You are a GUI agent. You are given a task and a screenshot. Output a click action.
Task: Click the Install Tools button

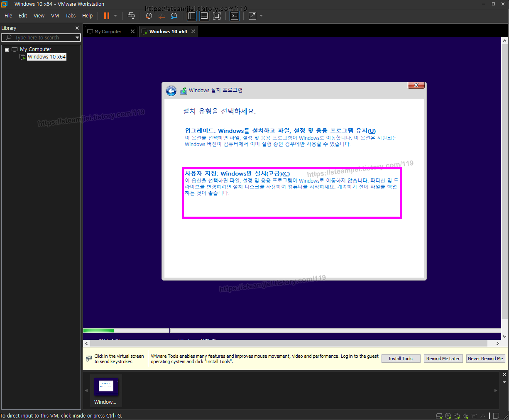(401, 359)
